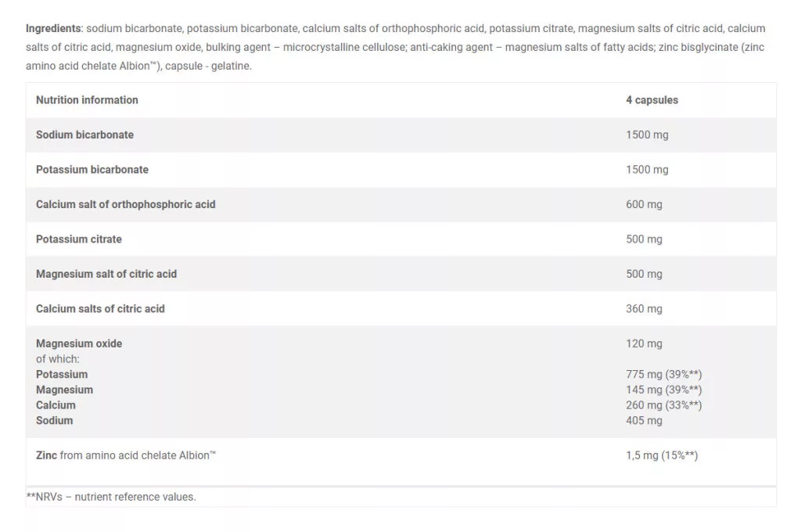801x532 pixels.
Task: Select the Magnesium oxide row label
Action: click(79, 343)
